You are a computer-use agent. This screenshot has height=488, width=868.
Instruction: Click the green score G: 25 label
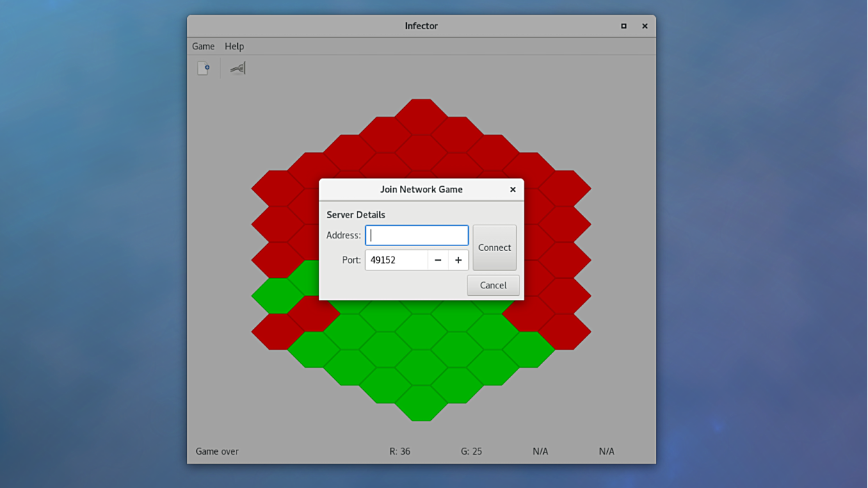click(x=472, y=451)
